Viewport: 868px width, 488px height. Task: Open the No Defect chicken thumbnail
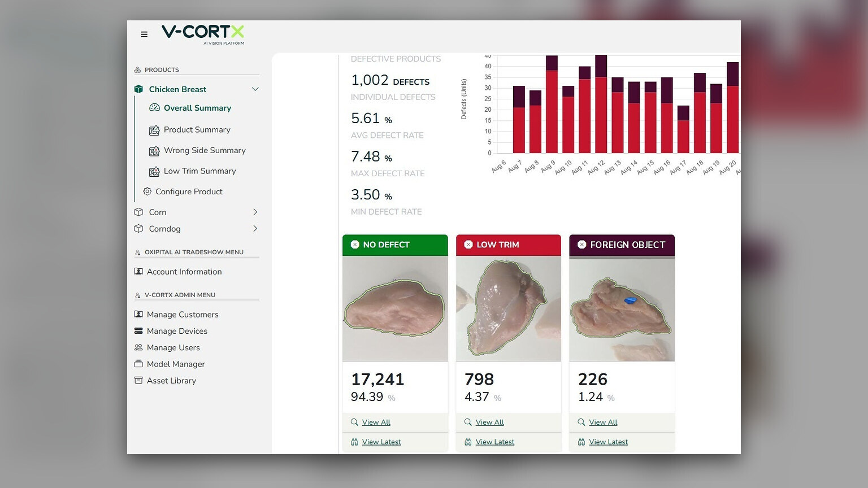[x=395, y=308]
